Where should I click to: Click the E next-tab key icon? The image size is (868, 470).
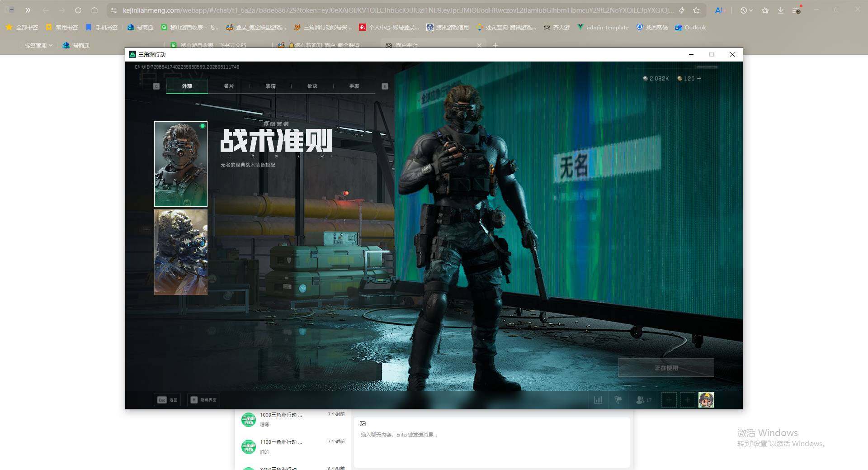(385, 86)
